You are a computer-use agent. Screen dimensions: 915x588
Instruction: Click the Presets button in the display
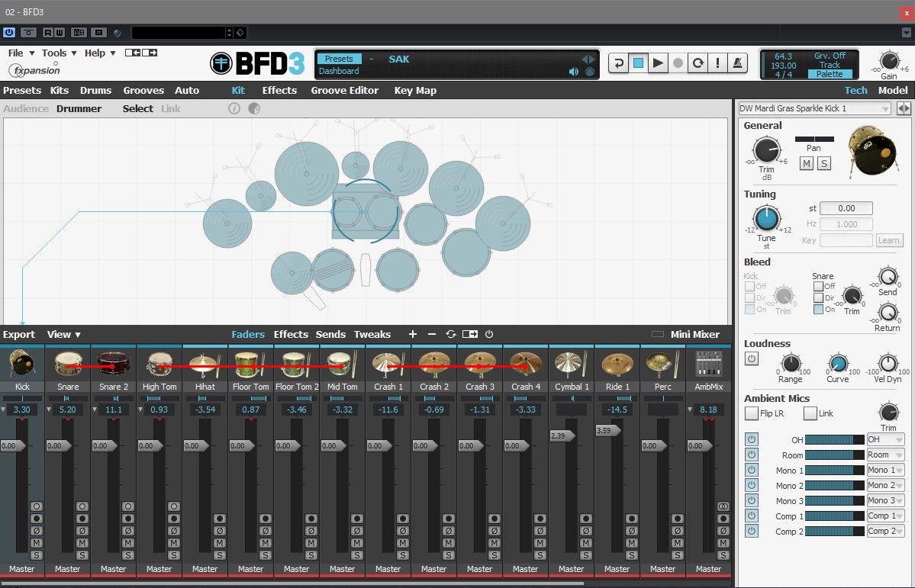click(x=339, y=59)
